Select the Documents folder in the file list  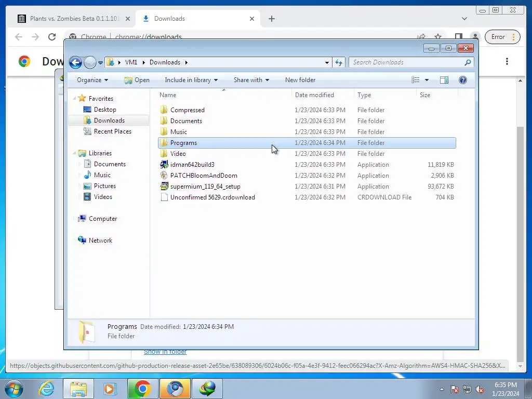[x=186, y=121]
